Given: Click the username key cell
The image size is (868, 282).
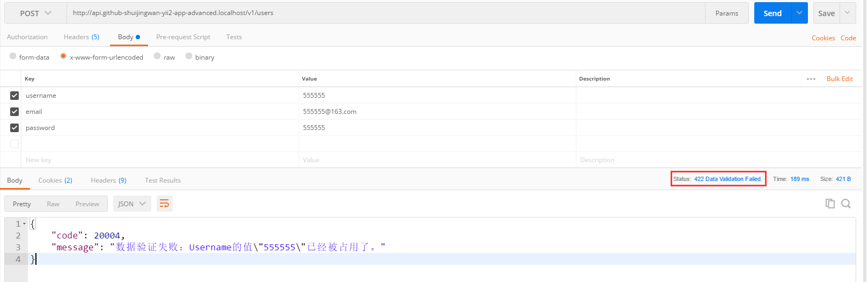Looking at the screenshot, I should pos(160,96).
